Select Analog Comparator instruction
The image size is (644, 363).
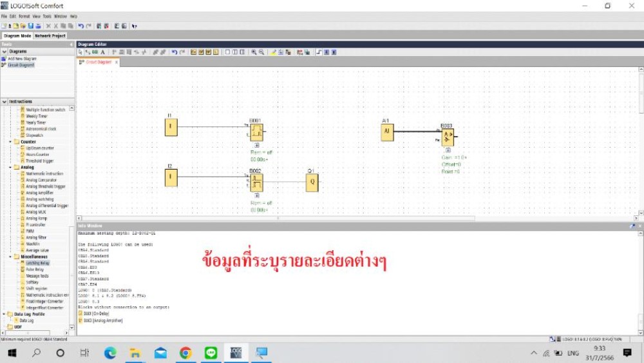41,180
